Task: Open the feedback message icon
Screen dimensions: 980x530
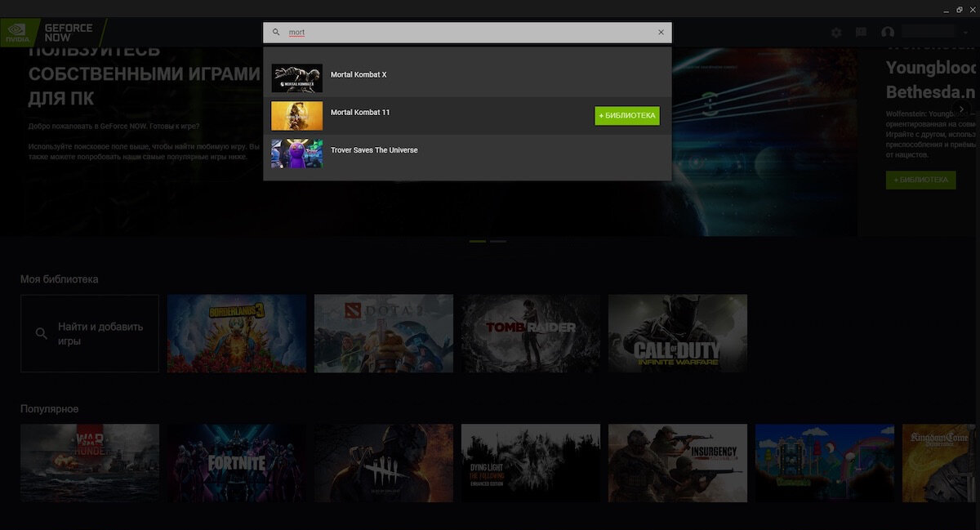Action: 861,33
